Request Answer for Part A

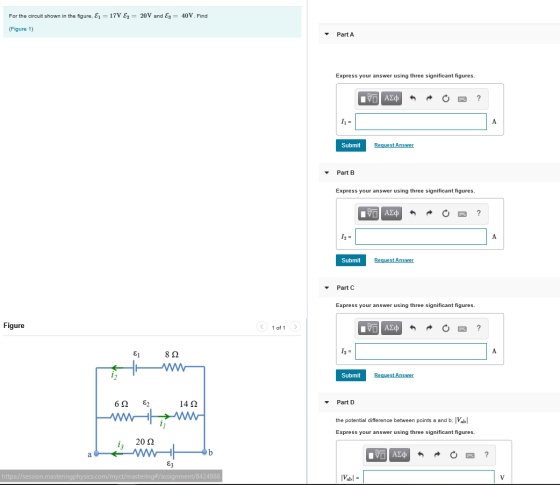click(394, 145)
